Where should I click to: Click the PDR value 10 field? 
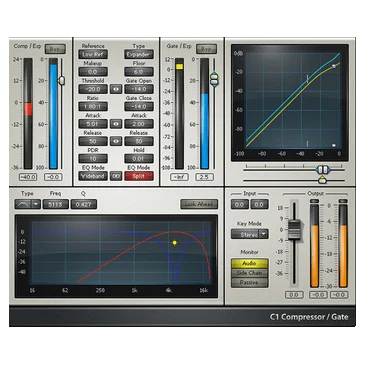coord(93,158)
